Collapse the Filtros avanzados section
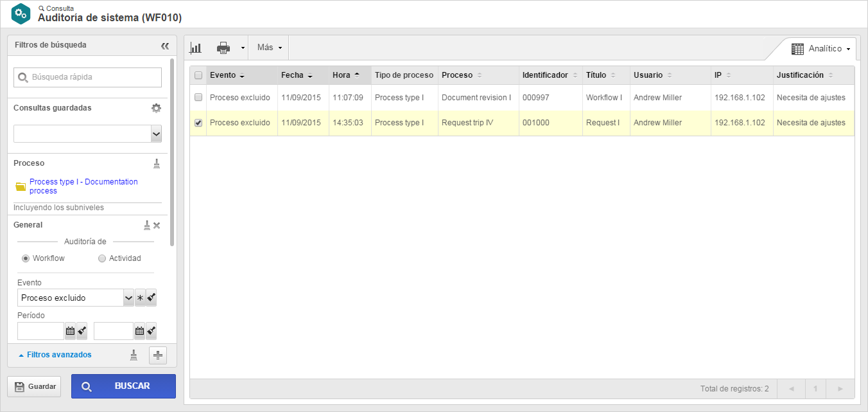Screen dimensions: 868x412 tap(55, 355)
